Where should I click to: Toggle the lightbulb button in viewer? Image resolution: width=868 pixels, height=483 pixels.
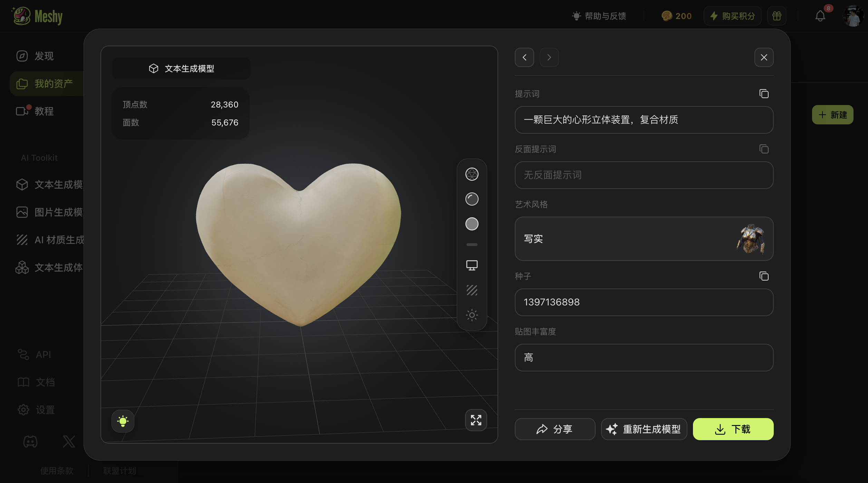[x=123, y=421]
